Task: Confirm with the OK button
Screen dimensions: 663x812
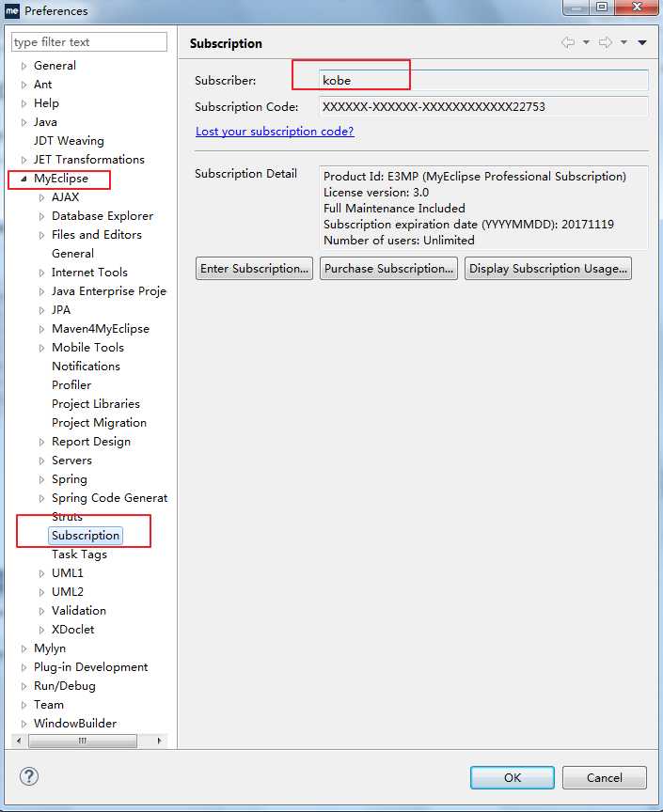Action: pyautogui.click(x=513, y=778)
